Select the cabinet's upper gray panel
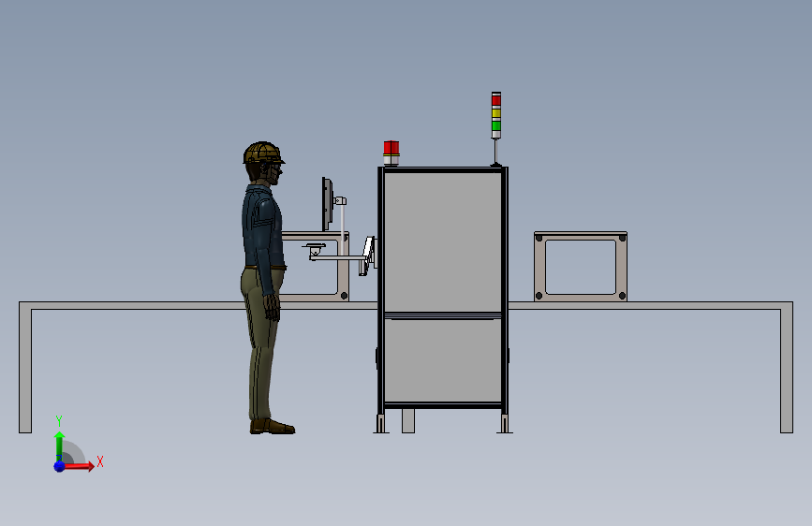The image size is (812, 526). (x=442, y=241)
